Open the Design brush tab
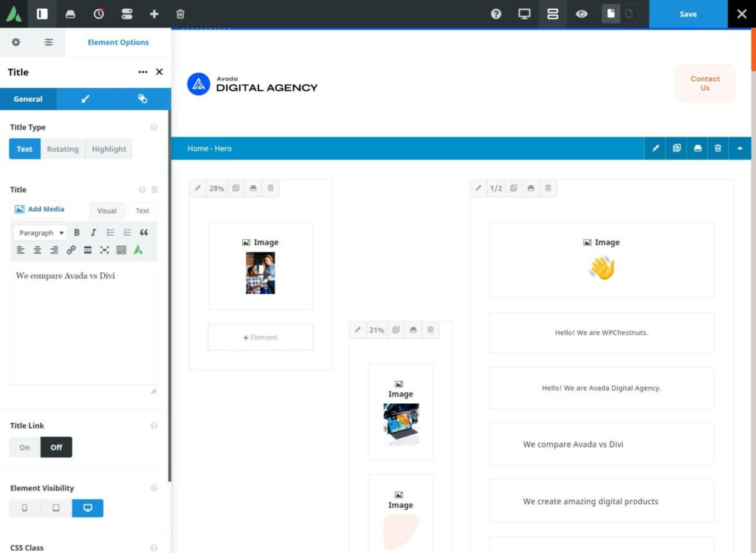 86,99
